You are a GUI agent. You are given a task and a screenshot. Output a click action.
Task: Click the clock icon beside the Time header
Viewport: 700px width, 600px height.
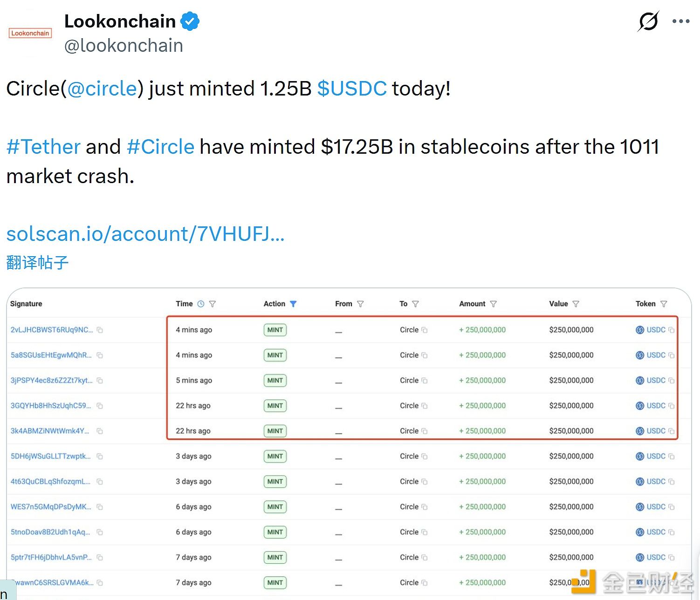coord(200,303)
